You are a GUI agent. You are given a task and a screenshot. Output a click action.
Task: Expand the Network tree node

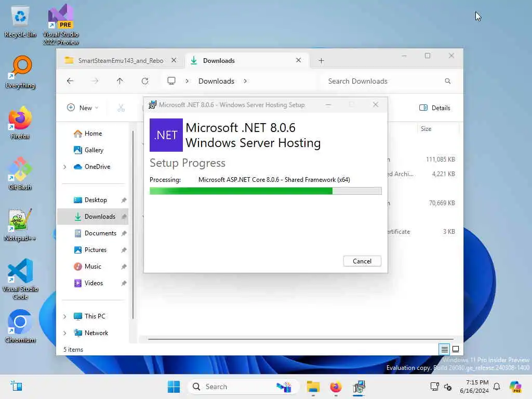click(65, 333)
